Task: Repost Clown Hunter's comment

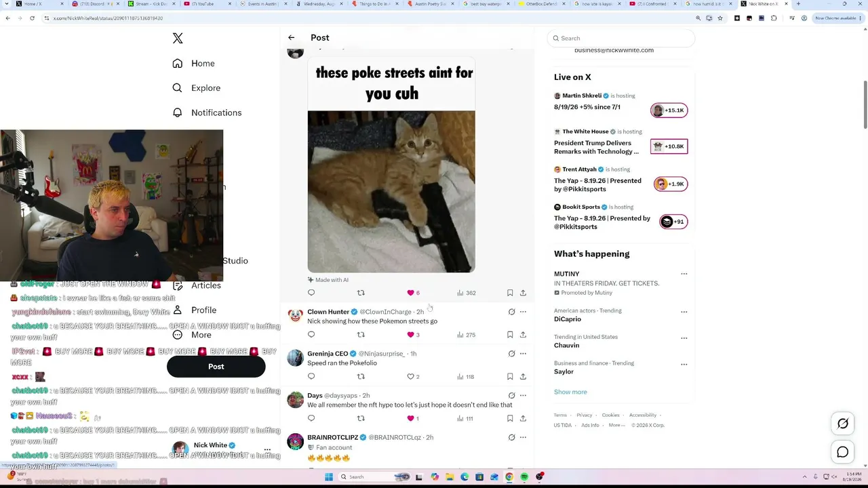Action: [361, 335]
